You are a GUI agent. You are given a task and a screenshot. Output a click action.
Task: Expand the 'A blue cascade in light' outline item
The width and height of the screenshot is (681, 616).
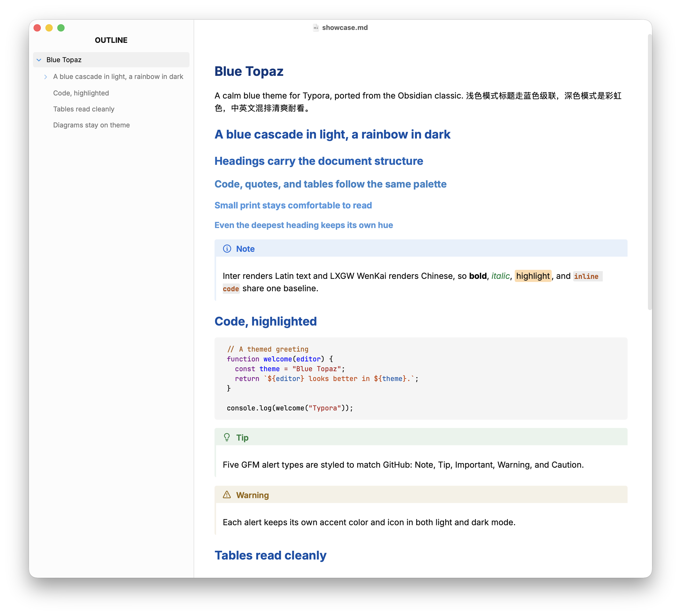[x=46, y=77]
